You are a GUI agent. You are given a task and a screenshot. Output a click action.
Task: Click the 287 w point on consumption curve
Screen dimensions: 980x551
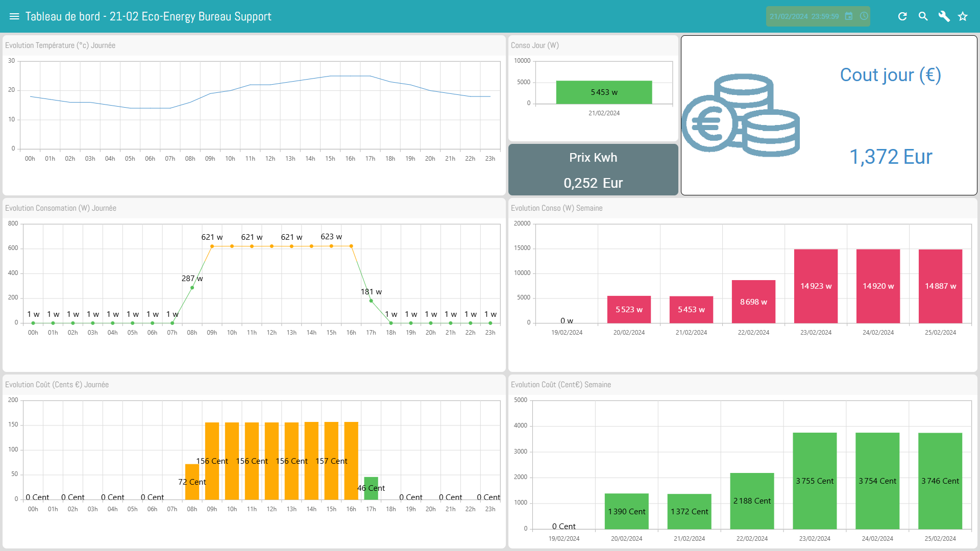[192, 288]
